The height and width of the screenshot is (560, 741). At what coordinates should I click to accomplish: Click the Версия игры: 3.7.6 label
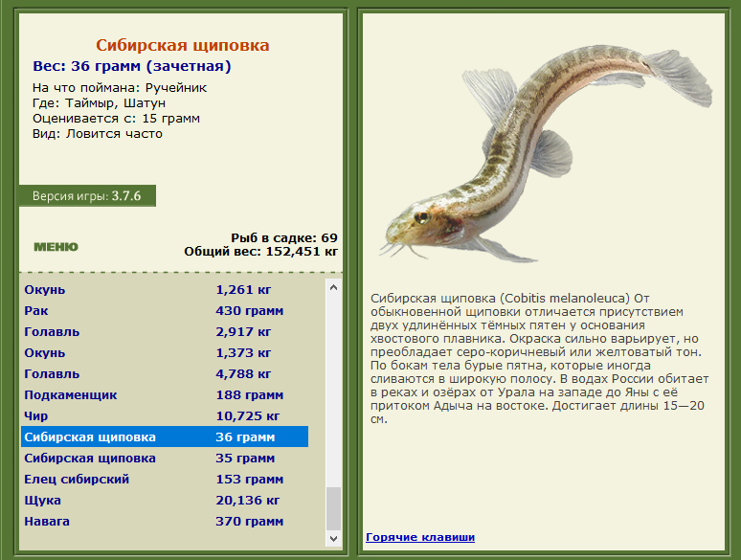[x=87, y=195]
